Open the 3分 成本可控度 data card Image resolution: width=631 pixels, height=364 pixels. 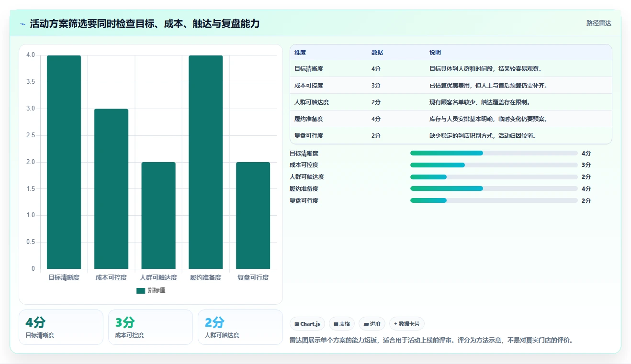click(x=150, y=327)
